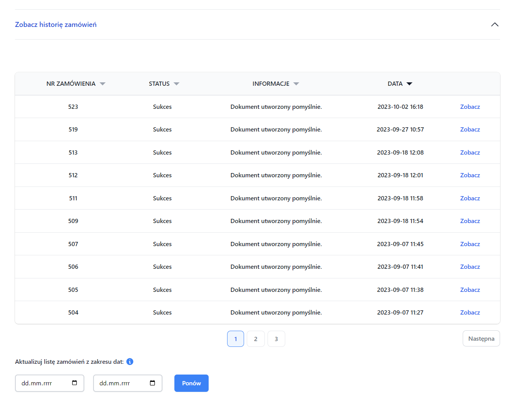Go to page 3 of orders
The image size is (532, 408).
pos(276,339)
